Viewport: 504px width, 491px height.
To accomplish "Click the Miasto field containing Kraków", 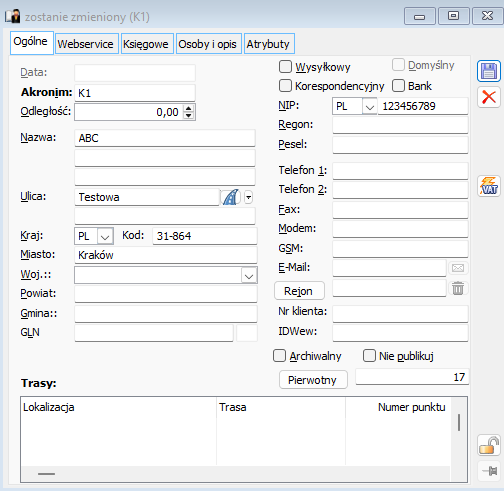I will pos(166,255).
